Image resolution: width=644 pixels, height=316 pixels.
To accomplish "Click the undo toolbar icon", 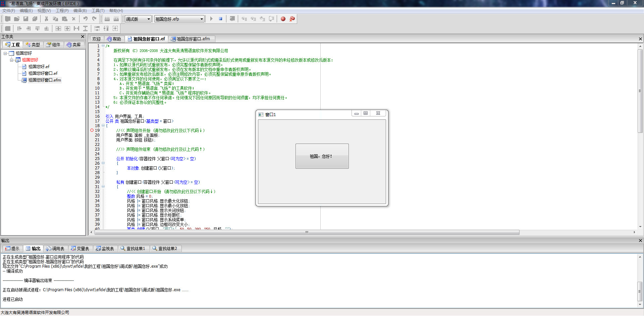I will [85, 19].
